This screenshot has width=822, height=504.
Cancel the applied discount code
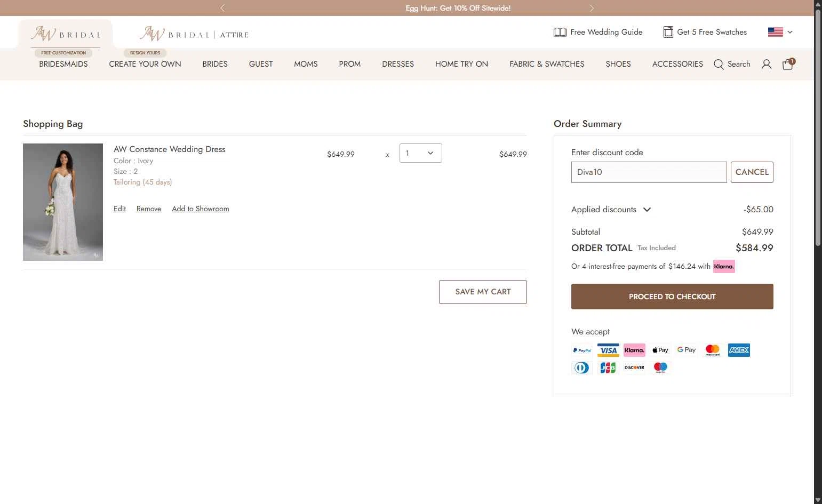[752, 172]
